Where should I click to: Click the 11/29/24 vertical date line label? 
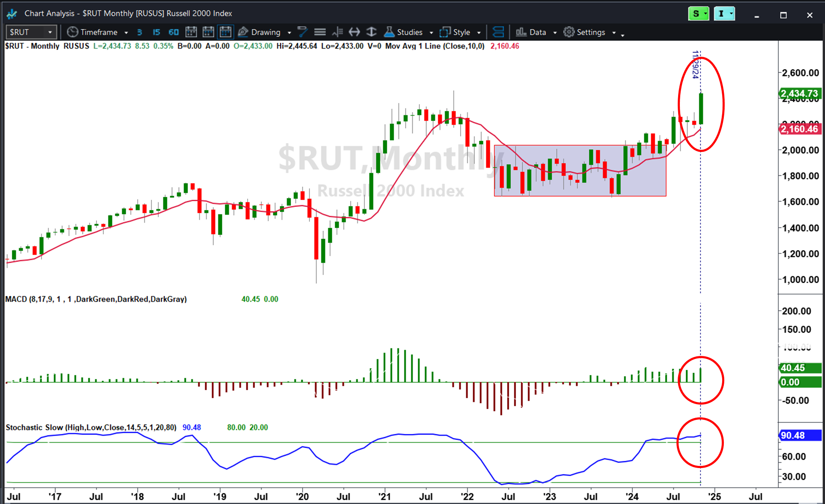click(695, 64)
